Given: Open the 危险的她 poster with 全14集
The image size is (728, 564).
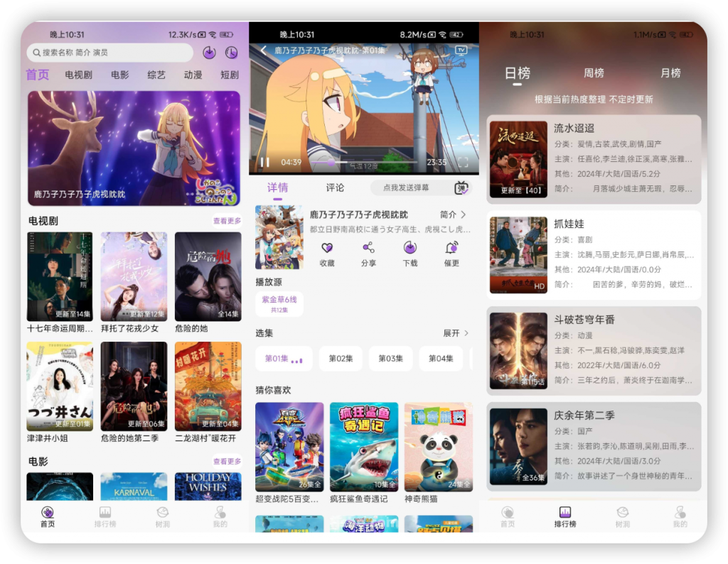Looking at the screenshot, I should [x=208, y=276].
